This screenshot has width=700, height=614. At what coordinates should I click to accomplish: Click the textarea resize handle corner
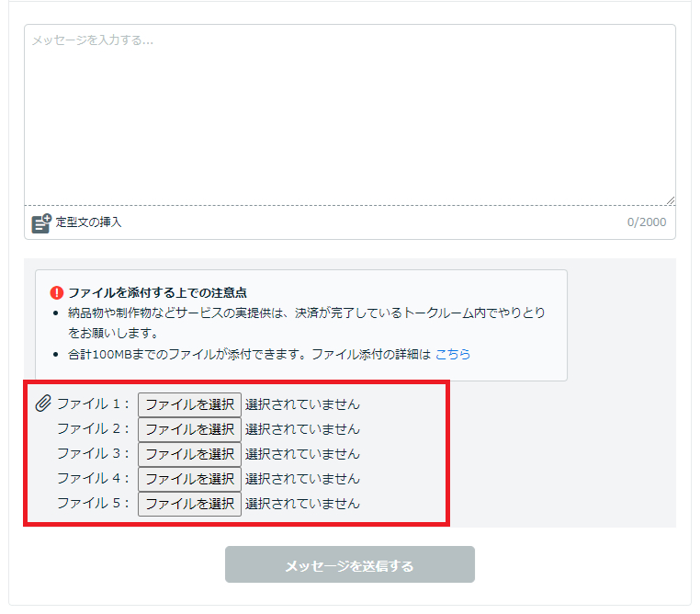[671, 201]
